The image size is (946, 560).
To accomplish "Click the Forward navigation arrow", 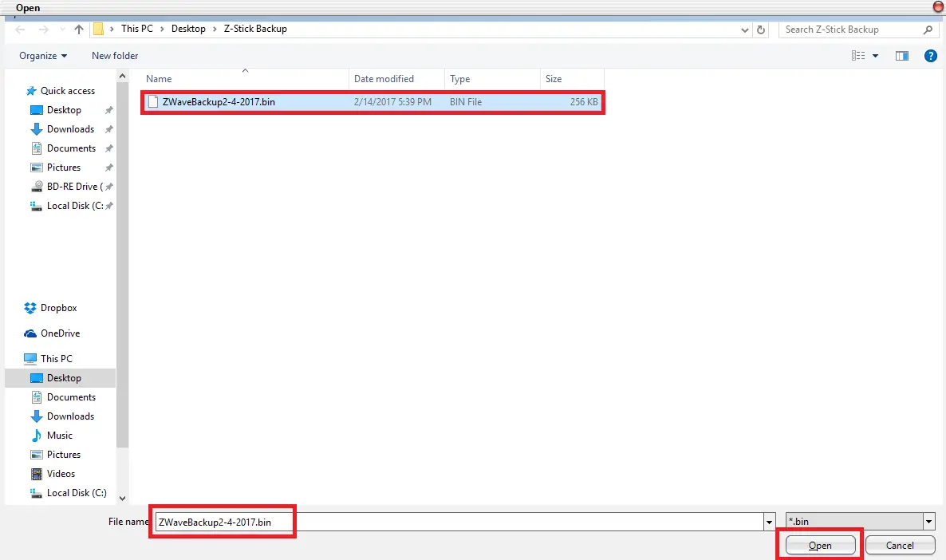I will coord(43,29).
